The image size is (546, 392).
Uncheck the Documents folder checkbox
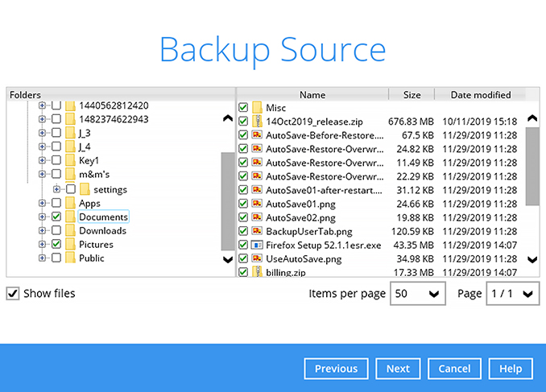[x=56, y=217]
